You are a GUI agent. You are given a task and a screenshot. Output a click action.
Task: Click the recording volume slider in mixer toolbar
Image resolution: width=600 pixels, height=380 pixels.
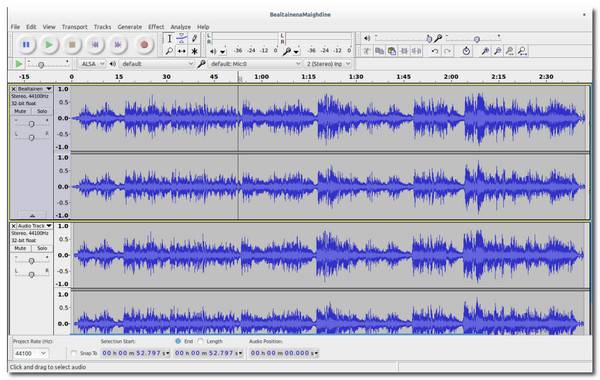click(x=473, y=38)
